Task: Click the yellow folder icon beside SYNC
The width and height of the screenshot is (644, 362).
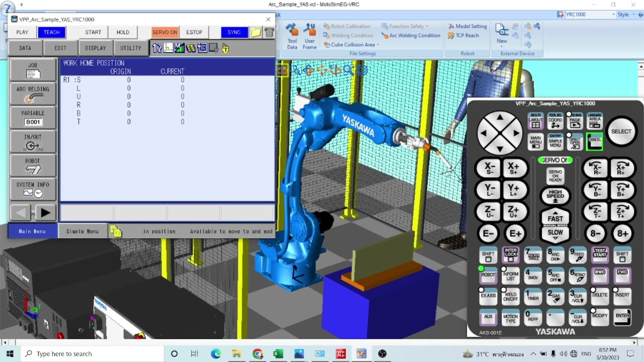Action: pyautogui.click(x=256, y=32)
